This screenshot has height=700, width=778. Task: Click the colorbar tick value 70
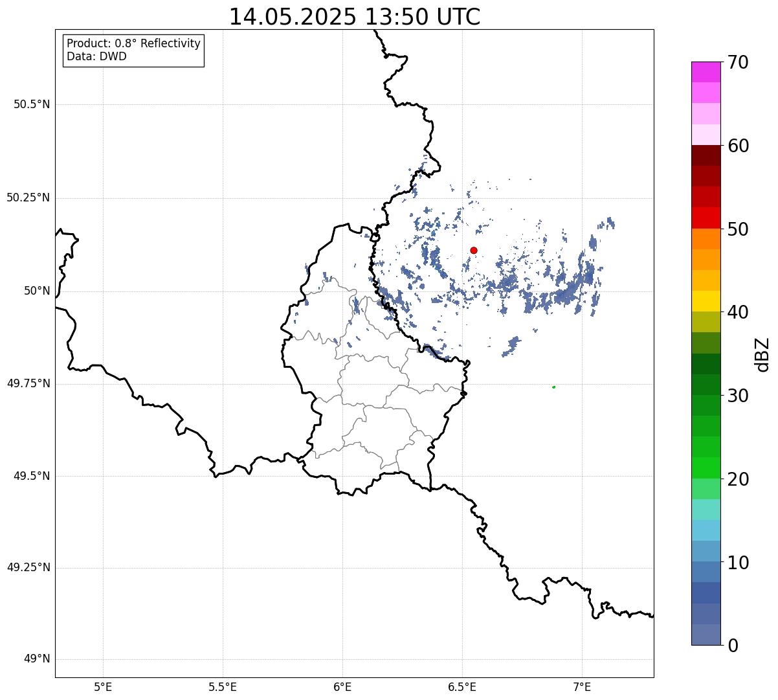click(738, 62)
